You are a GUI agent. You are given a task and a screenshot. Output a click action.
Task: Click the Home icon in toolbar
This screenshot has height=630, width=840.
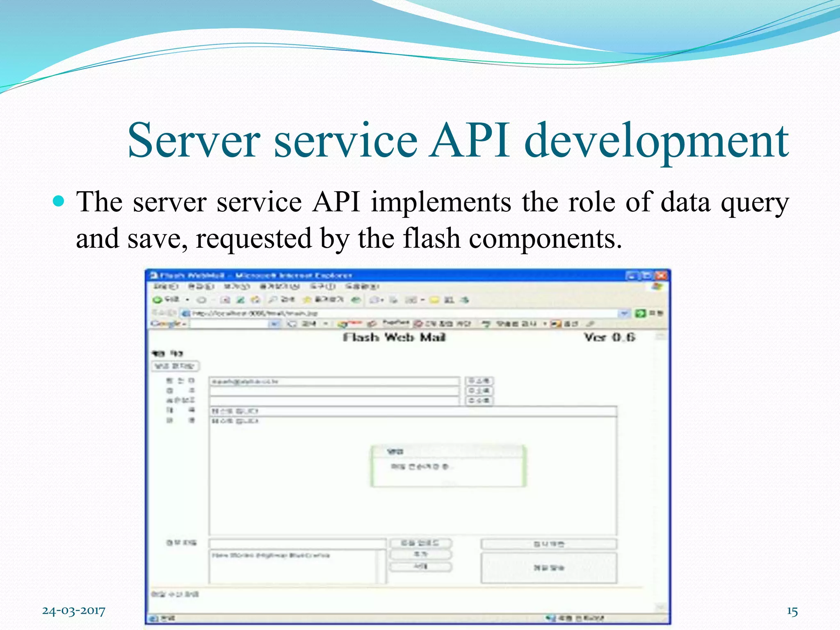tap(256, 300)
